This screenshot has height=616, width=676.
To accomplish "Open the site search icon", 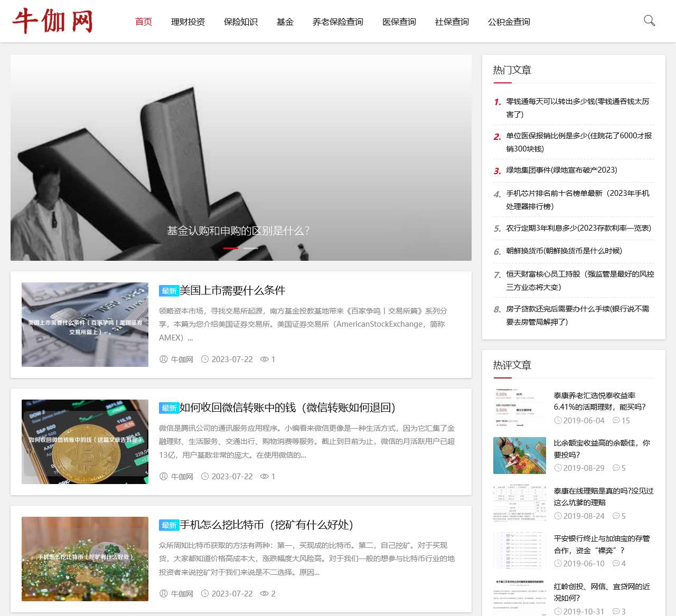I will (649, 21).
